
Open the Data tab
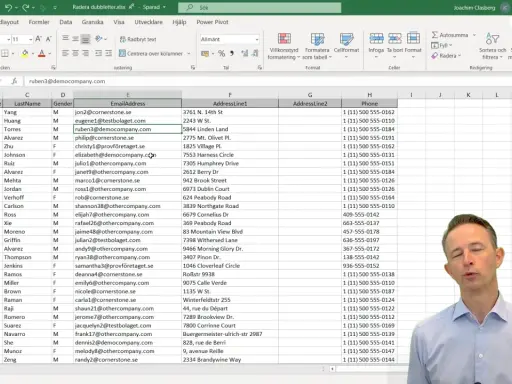click(66, 22)
